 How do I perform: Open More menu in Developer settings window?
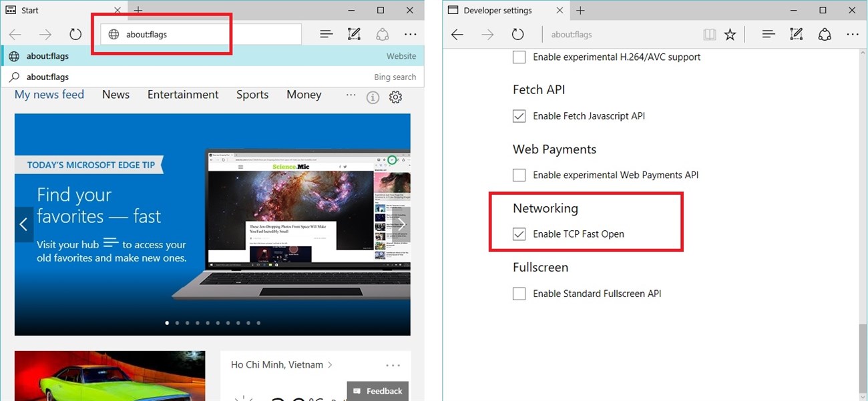(x=852, y=35)
